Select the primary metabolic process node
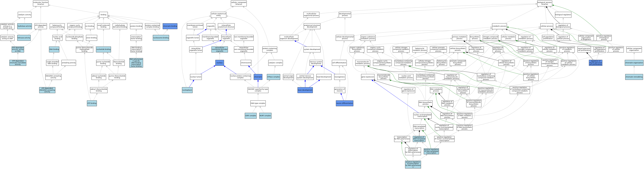 pos(459,38)
